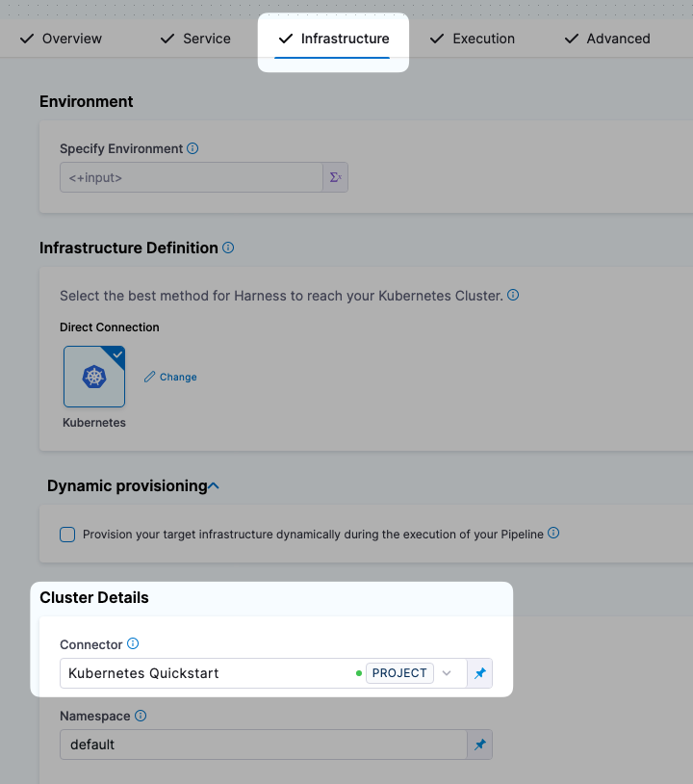Click info icon after Kubernetes Cluster method text
This screenshot has width=693, height=784.
[x=513, y=295]
